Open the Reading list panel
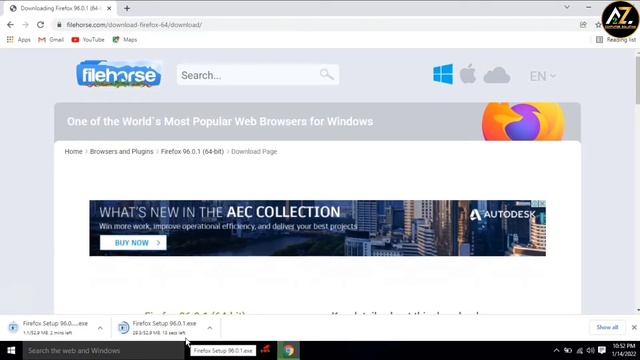 pos(616,40)
